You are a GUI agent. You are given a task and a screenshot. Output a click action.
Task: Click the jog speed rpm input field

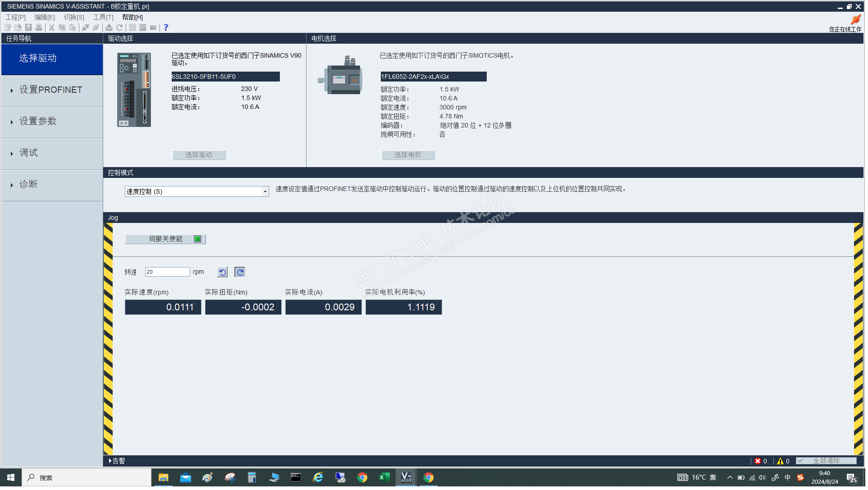click(168, 273)
